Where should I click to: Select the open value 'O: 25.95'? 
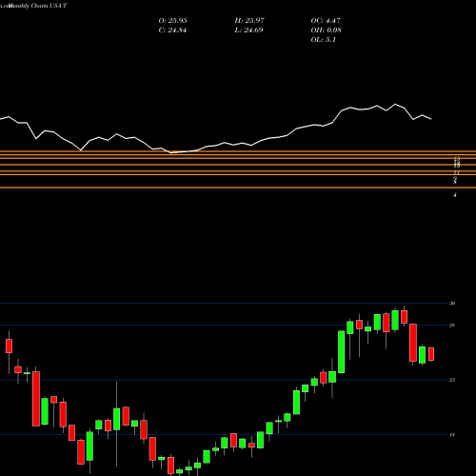click(173, 21)
